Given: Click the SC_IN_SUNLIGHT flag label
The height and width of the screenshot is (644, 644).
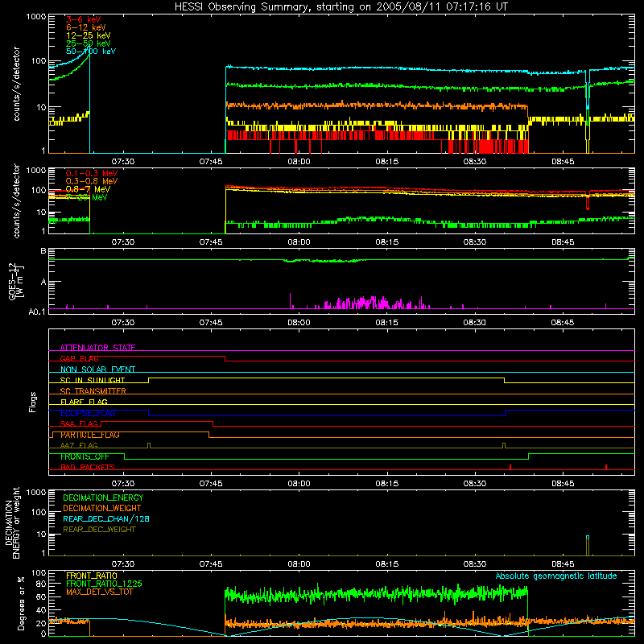Looking at the screenshot, I should (93, 380).
